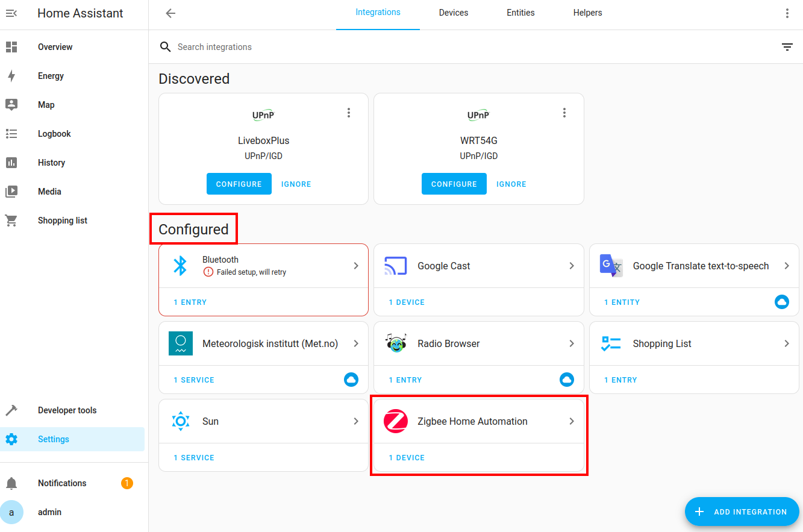Open the integrations filter icon
This screenshot has height=532, width=803.
787,46
